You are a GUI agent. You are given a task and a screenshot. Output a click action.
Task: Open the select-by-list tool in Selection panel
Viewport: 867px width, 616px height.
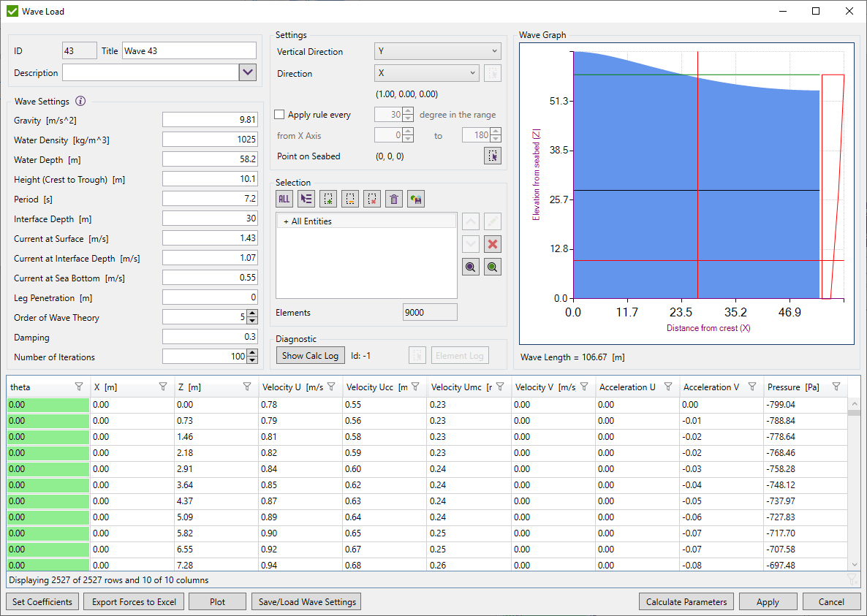tap(306, 198)
